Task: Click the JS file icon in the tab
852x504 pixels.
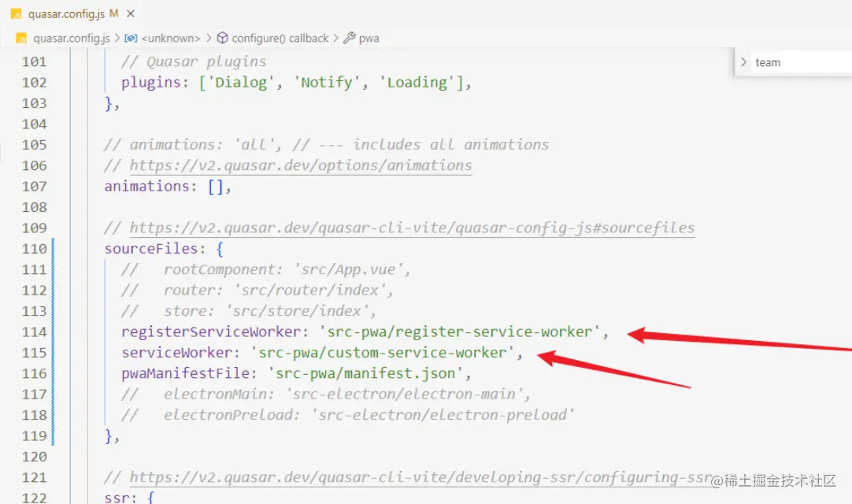Action: click(x=16, y=13)
